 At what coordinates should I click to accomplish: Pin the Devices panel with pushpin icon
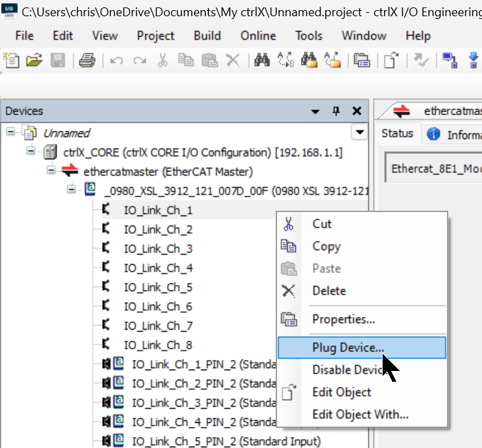click(x=336, y=111)
